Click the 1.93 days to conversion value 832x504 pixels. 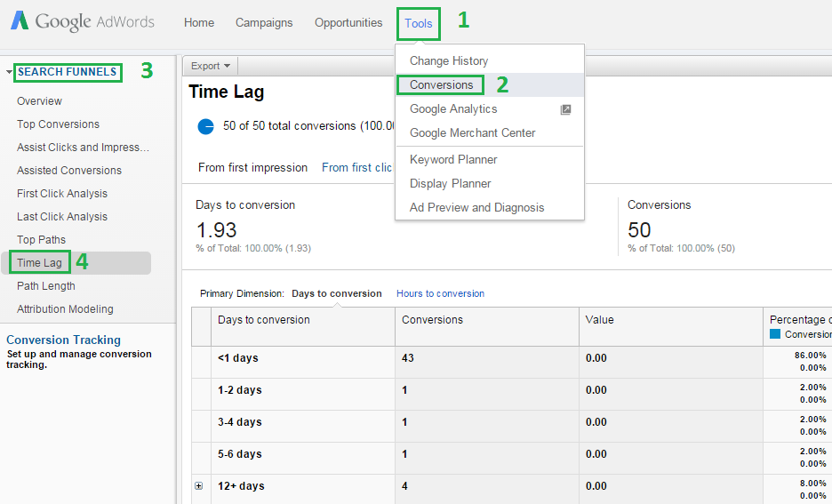[216, 230]
